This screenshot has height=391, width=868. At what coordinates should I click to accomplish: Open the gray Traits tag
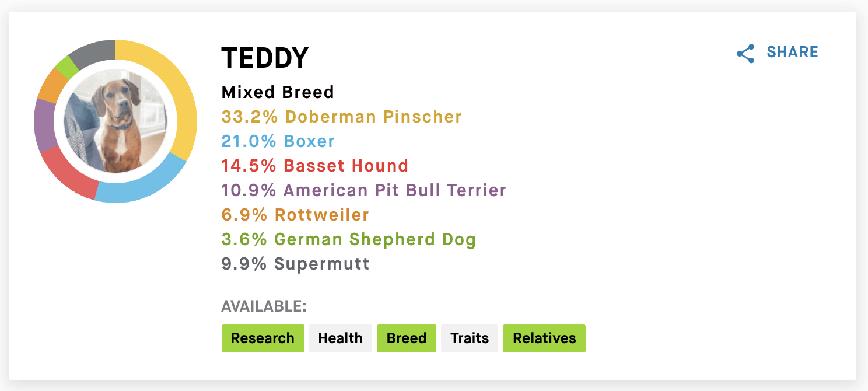coord(470,338)
